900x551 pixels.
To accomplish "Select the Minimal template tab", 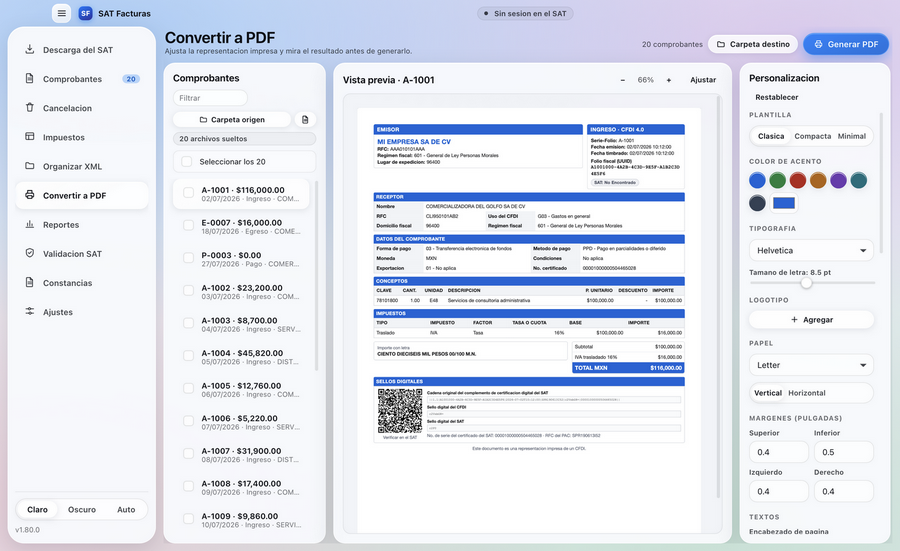I will (x=852, y=136).
